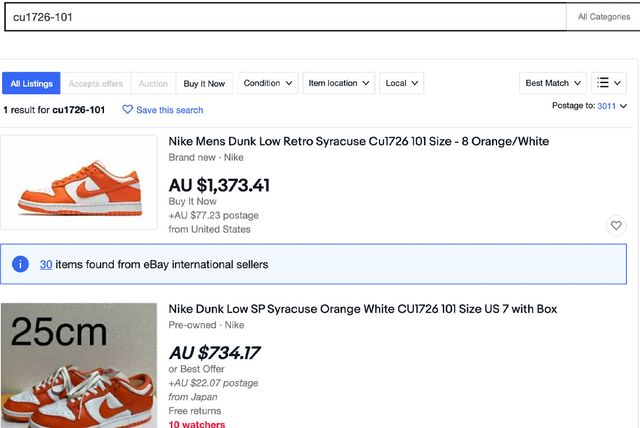This screenshot has width=640, height=428.
Task: Expand the Postage to chevron
Action: (x=623, y=106)
